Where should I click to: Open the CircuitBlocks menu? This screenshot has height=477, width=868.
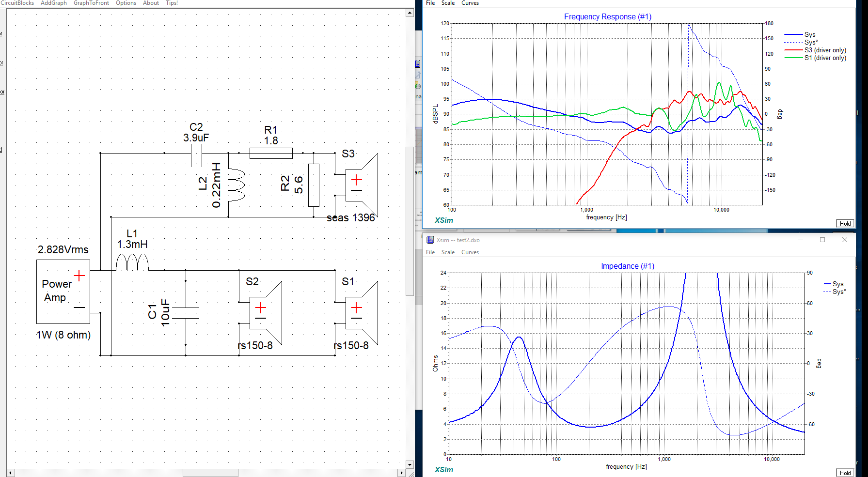click(x=17, y=3)
